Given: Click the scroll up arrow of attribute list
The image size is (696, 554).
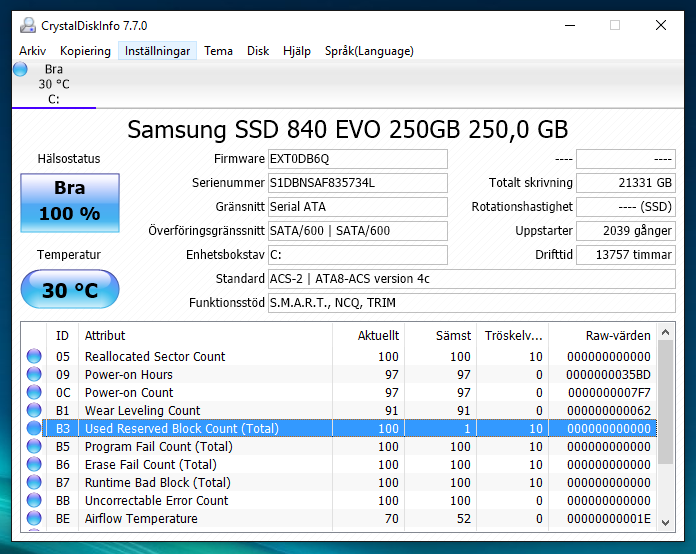Looking at the screenshot, I should pos(665,332).
